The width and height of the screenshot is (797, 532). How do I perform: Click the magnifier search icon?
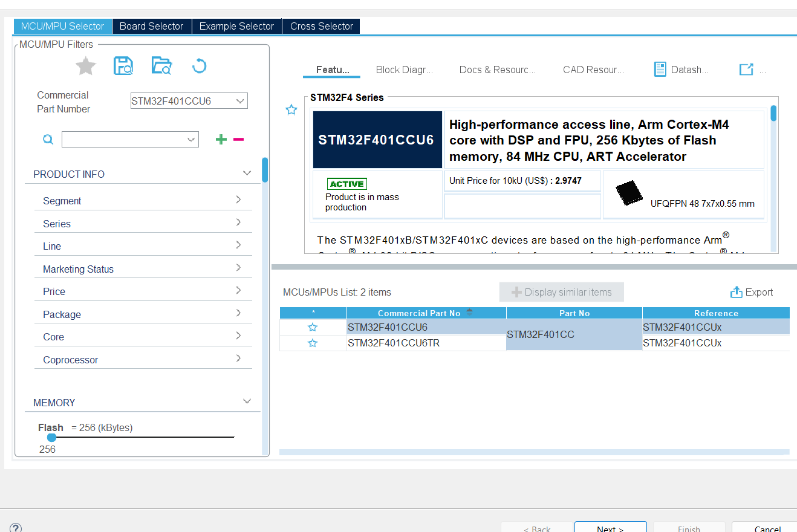(48, 140)
